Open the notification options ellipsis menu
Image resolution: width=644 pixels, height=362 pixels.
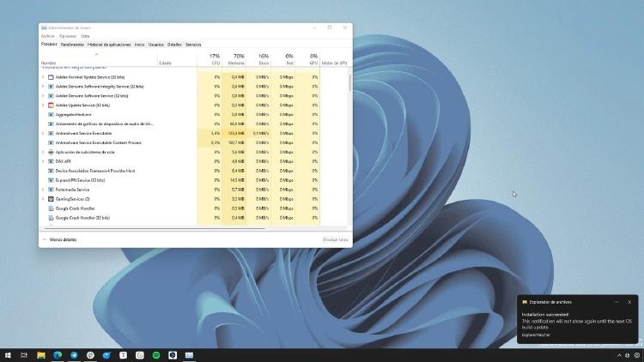pos(616,302)
